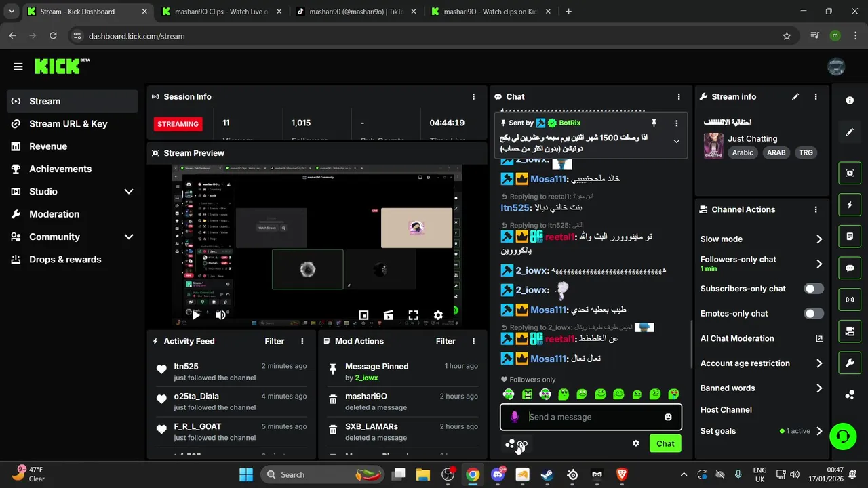
Task: Open Mod Actions options menu
Action: (x=473, y=341)
